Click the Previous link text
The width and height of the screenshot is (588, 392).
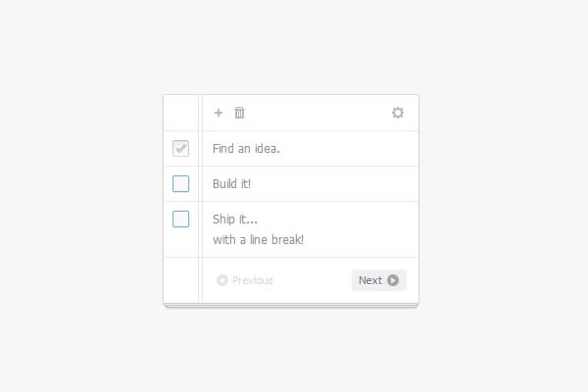253,280
